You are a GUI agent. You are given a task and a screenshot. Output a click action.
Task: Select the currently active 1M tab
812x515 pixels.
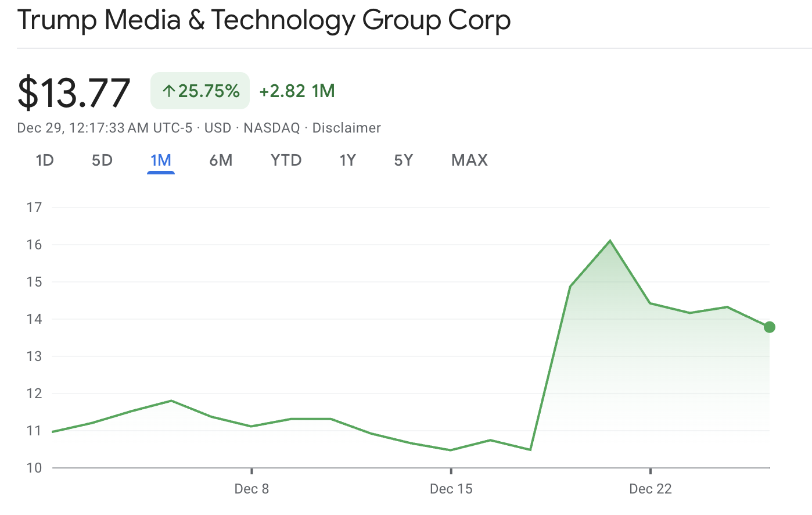coord(161,160)
